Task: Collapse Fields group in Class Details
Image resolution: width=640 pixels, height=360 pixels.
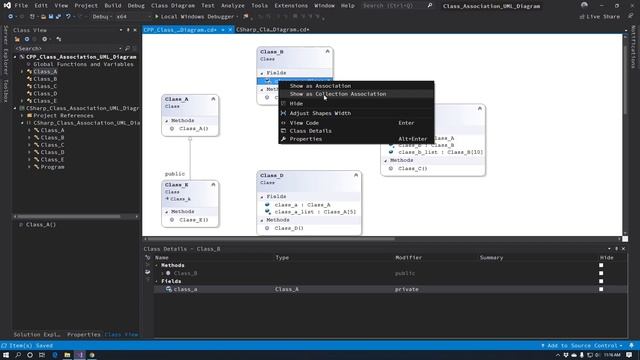Action: pyautogui.click(x=157, y=282)
